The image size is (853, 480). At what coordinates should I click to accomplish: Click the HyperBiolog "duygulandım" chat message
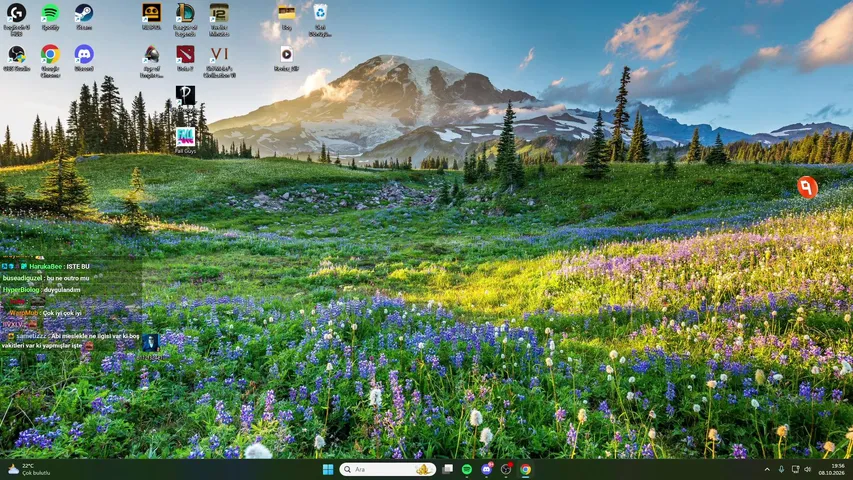tap(41, 290)
